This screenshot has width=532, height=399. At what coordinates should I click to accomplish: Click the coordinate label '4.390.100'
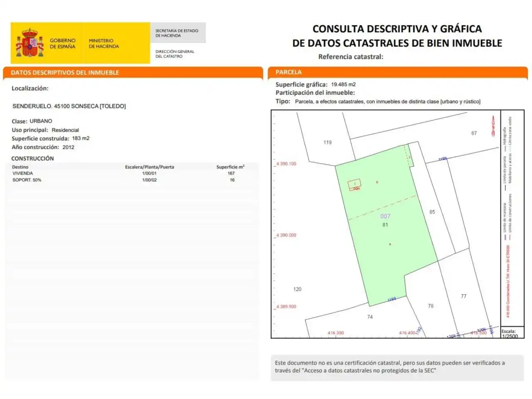point(286,164)
